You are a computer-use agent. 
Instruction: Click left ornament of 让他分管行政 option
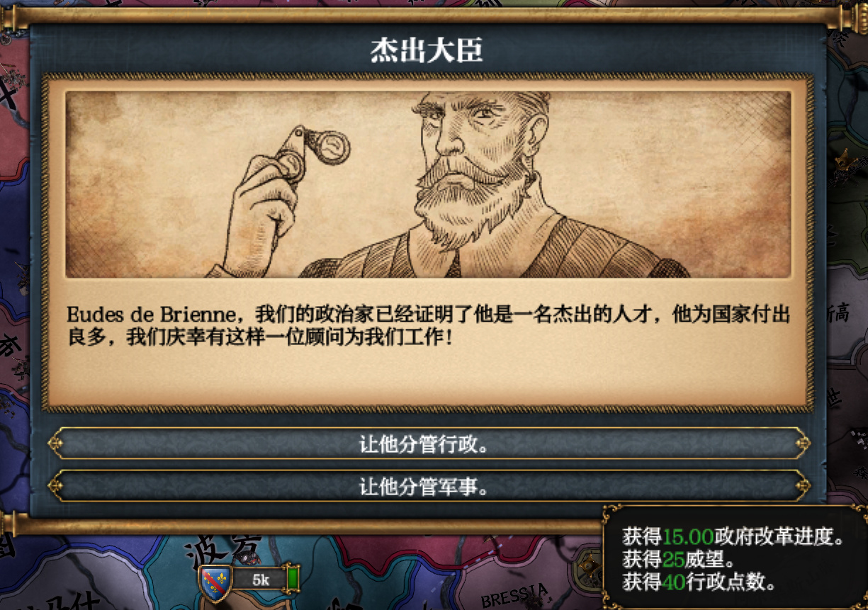point(55,444)
